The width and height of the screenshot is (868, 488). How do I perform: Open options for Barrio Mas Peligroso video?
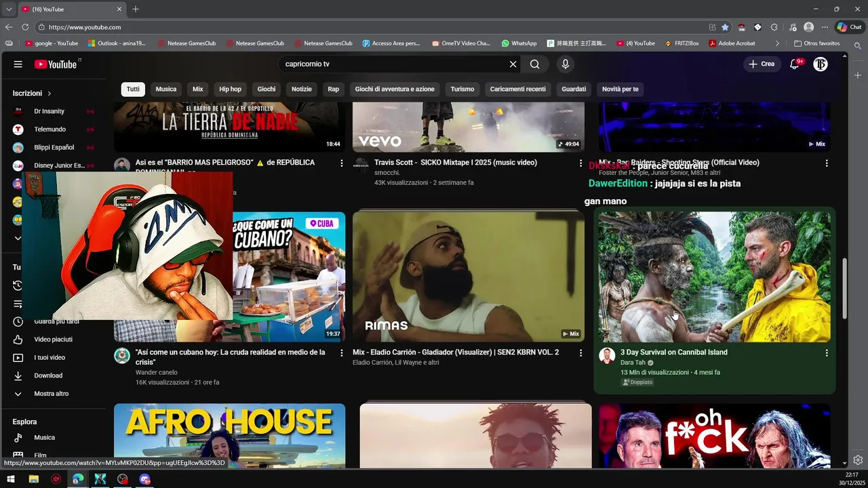[x=342, y=163]
